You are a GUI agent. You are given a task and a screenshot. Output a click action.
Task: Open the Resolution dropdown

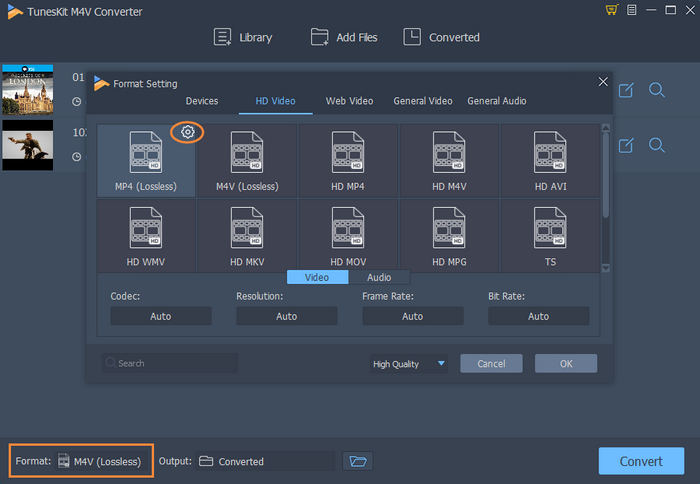tap(287, 316)
